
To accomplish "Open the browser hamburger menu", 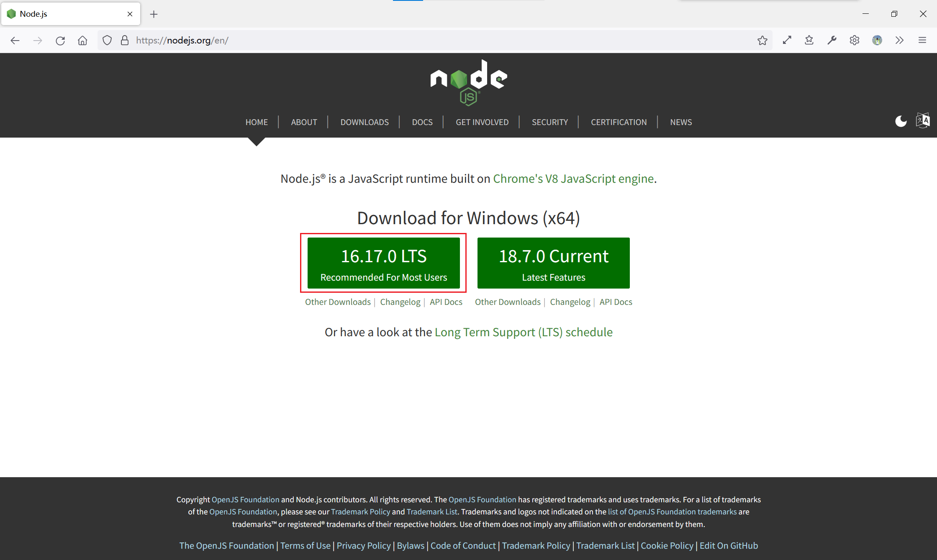I will tap(922, 41).
